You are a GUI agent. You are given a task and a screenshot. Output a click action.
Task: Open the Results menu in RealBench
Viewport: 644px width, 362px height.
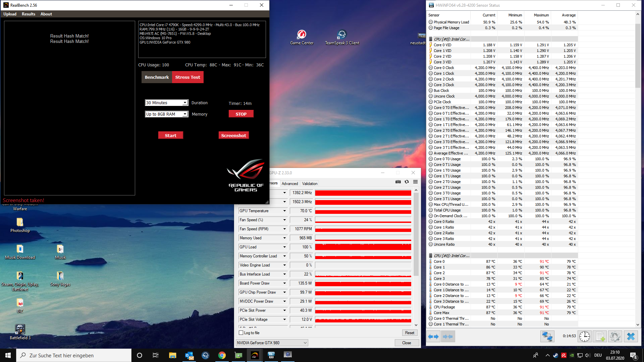click(29, 14)
